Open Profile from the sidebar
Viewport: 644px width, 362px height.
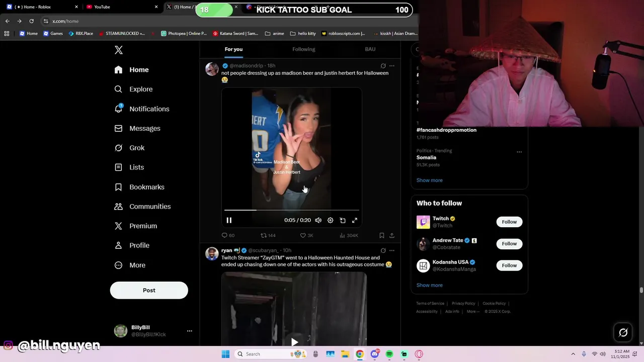[x=132, y=245]
